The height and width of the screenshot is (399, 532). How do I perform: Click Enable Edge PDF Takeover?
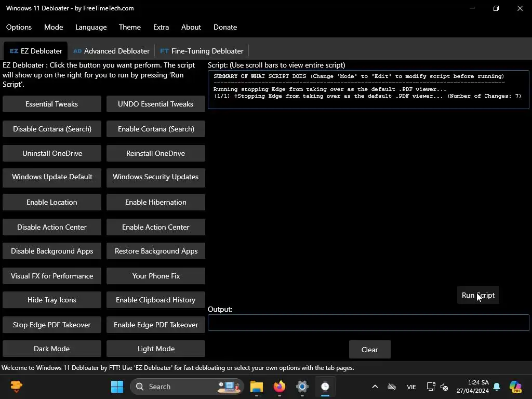pyautogui.click(x=155, y=325)
